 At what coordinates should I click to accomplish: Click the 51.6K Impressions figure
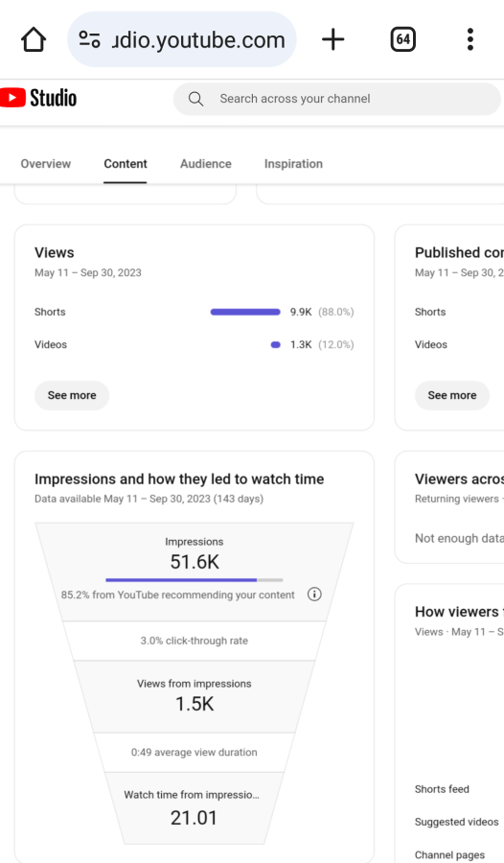[195, 562]
